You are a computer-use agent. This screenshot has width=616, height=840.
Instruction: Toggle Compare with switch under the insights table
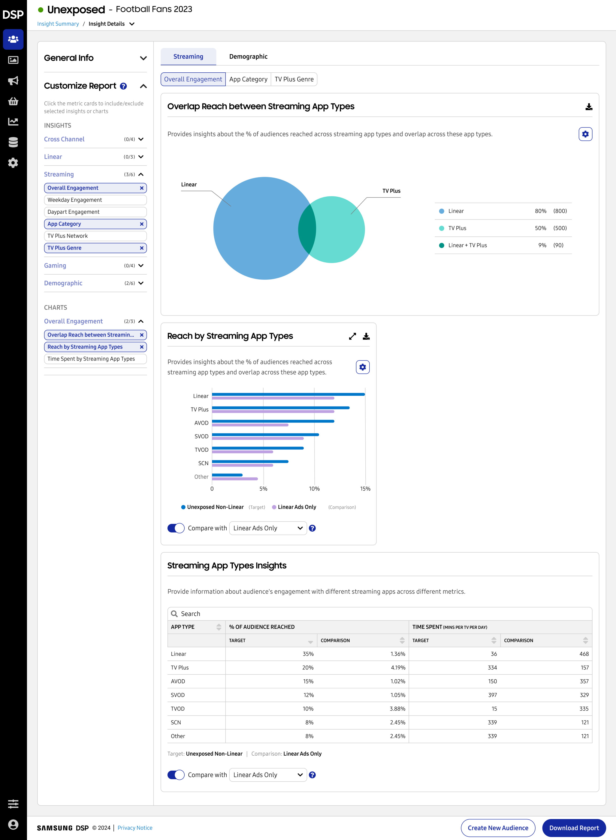(x=176, y=775)
